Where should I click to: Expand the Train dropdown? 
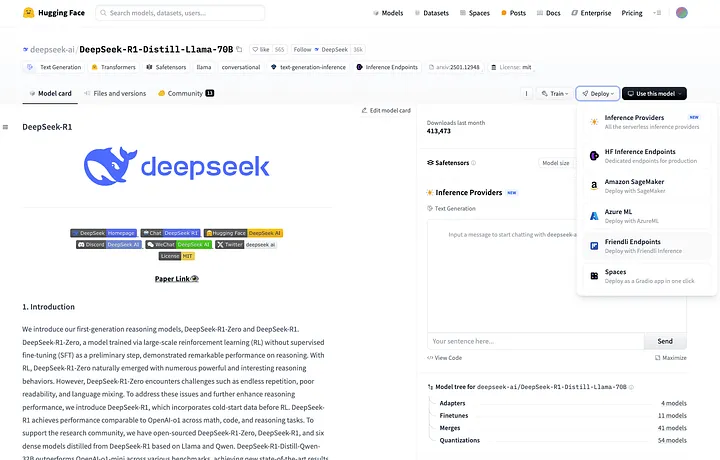(x=554, y=94)
